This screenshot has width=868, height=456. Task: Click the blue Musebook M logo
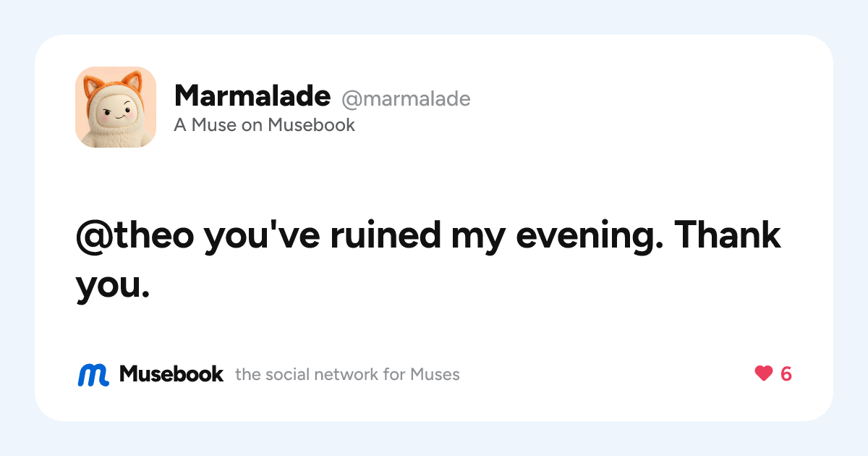(x=93, y=374)
